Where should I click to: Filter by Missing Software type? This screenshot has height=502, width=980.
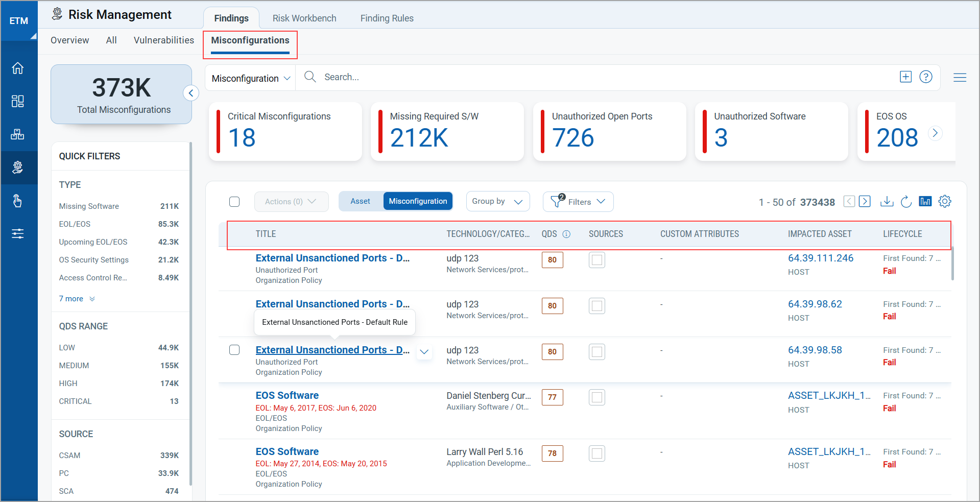click(89, 206)
